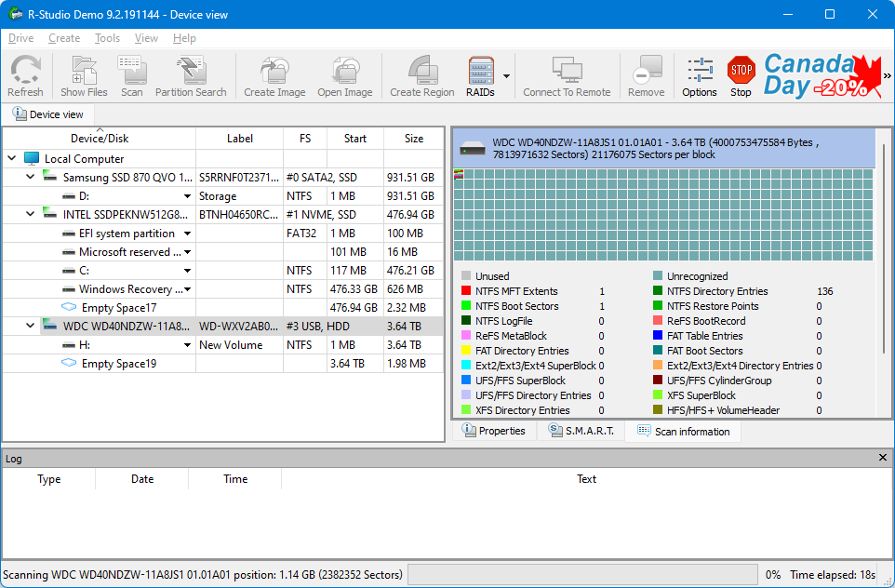Sort by the Size column header
Viewport: 895px width, 588px height.
pyautogui.click(x=414, y=138)
